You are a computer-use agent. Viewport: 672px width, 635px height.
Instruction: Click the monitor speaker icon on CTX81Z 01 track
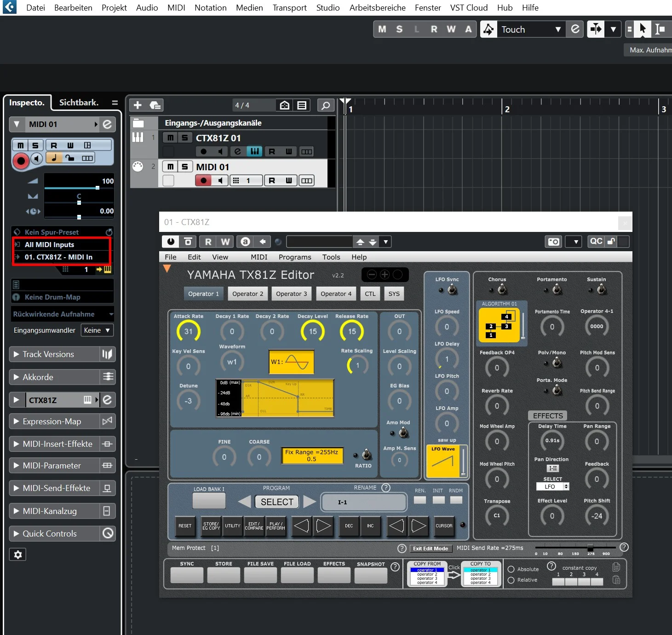[221, 151]
